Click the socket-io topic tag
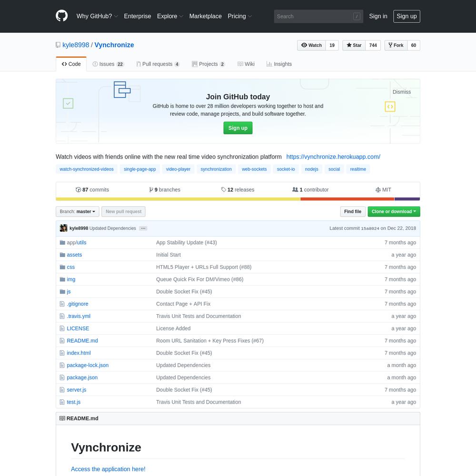This screenshot has height=476, width=476. (x=286, y=169)
